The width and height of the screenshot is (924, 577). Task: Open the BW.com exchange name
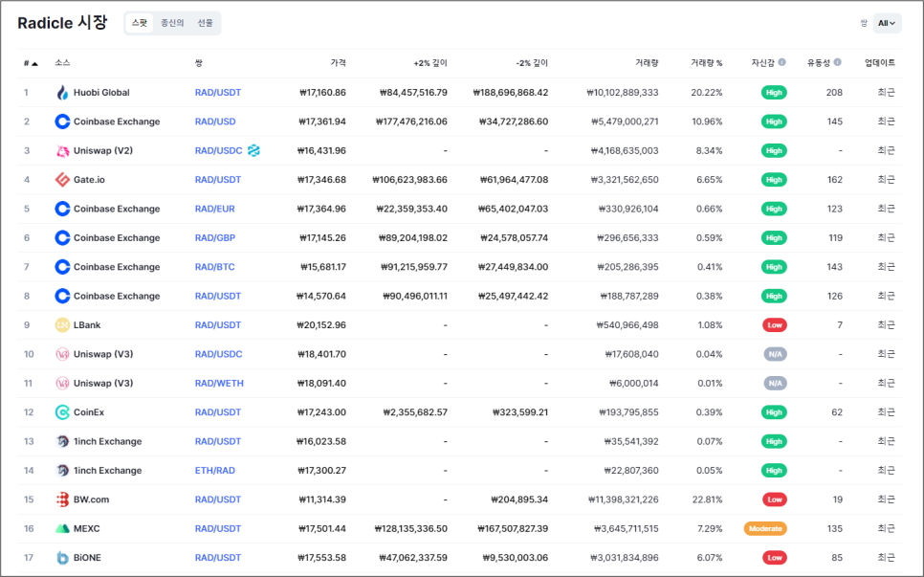pos(91,499)
